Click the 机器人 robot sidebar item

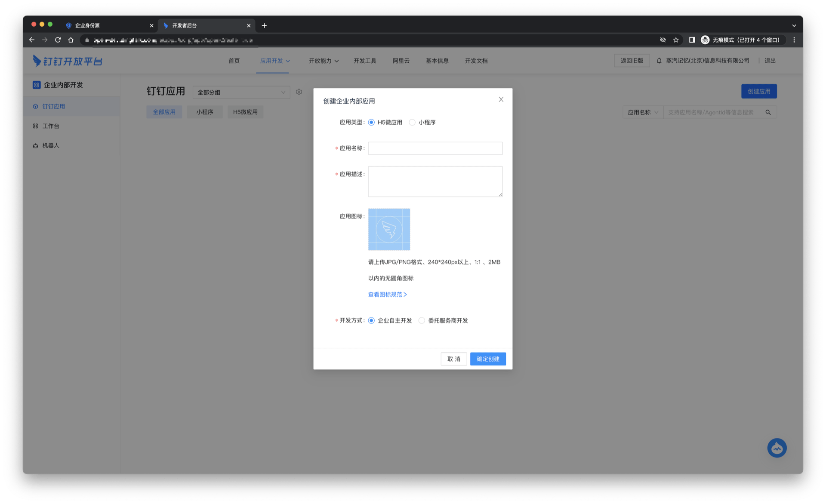click(51, 146)
